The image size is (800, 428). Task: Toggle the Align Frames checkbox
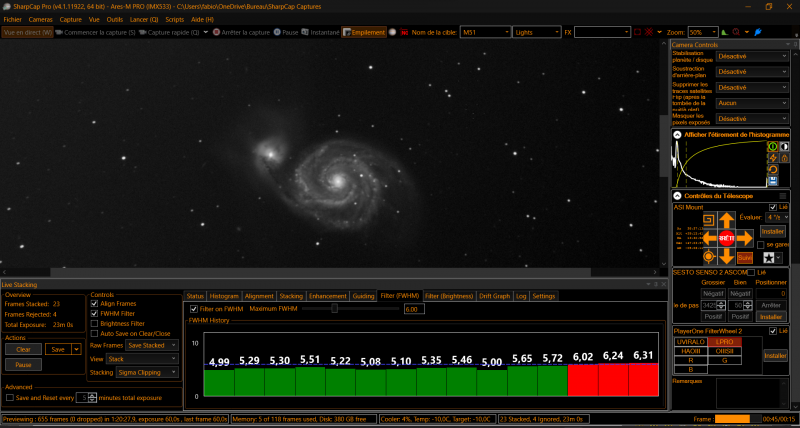94,304
